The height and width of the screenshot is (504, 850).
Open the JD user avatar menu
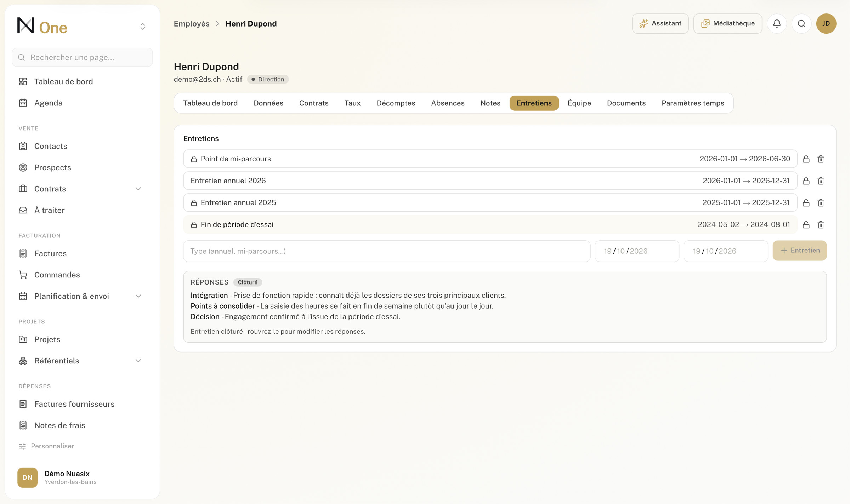(826, 24)
